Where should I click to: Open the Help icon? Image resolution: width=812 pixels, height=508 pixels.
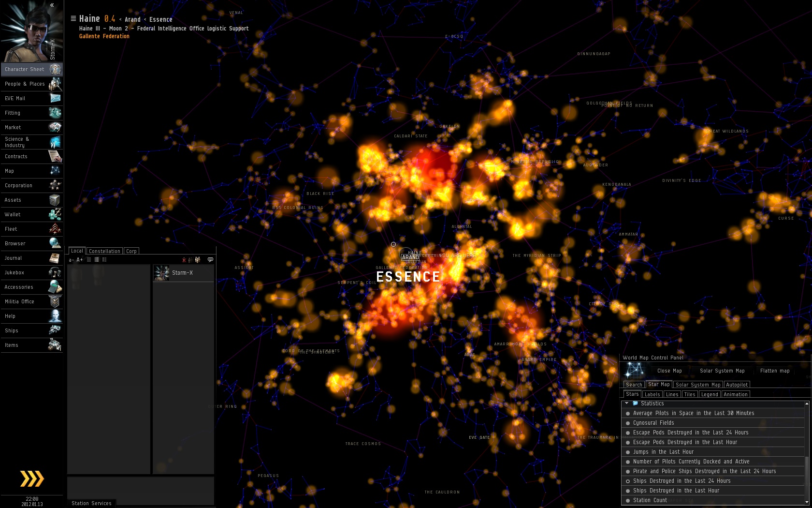(x=55, y=316)
